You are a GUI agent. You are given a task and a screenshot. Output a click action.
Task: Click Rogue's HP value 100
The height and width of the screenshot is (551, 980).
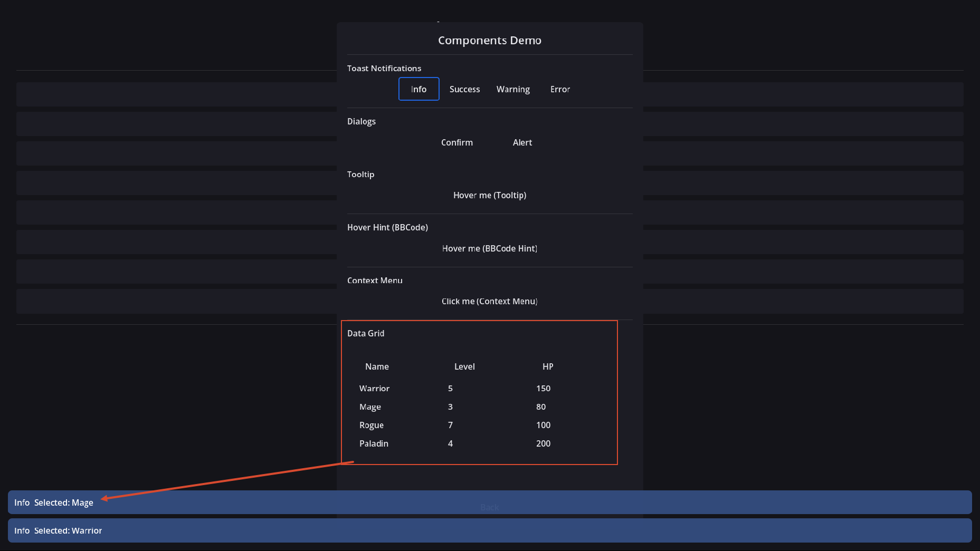543,425
